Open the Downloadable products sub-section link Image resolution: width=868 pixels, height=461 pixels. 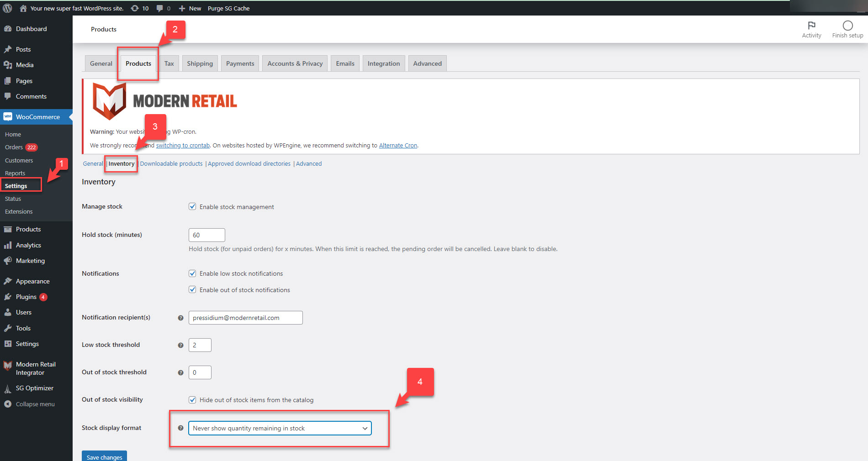[171, 164]
